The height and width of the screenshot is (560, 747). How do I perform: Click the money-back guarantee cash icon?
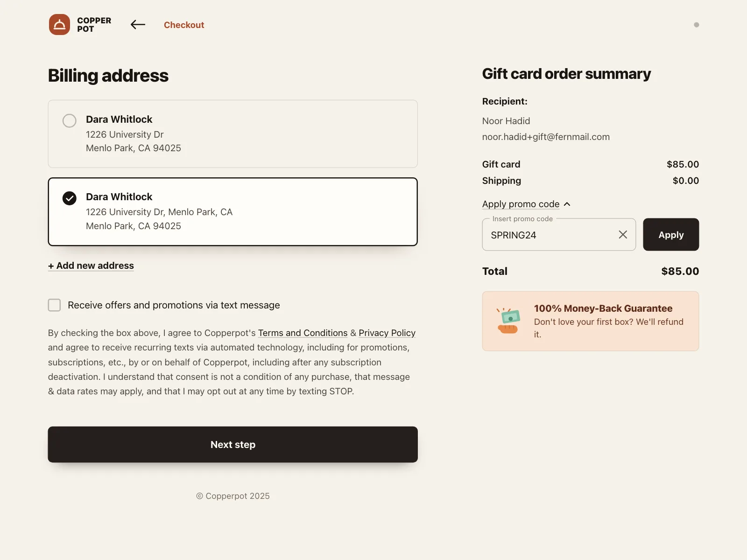[x=508, y=321]
